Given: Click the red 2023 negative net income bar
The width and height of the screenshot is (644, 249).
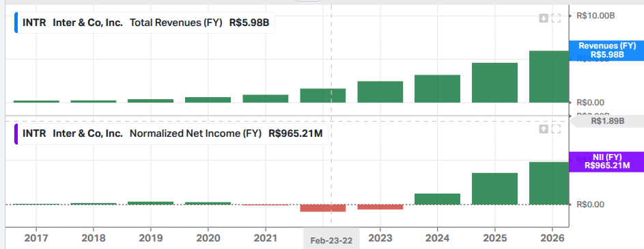Looking at the screenshot, I should (x=380, y=207).
